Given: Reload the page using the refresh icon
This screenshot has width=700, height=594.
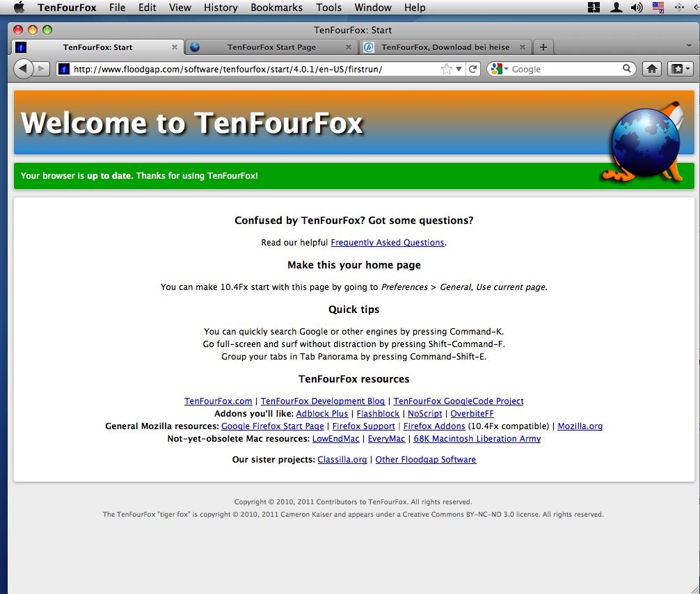Looking at the screenshot, I should pos(472,69).
